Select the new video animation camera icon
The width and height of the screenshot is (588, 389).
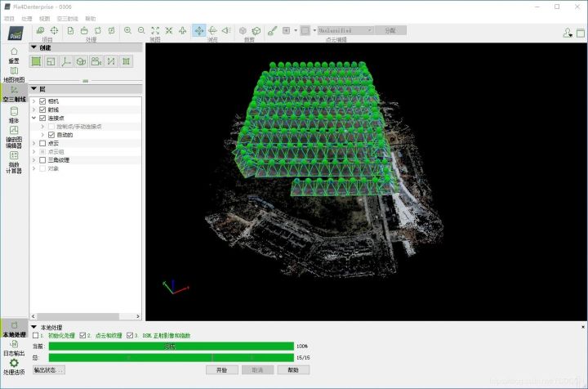pos(96,61)
